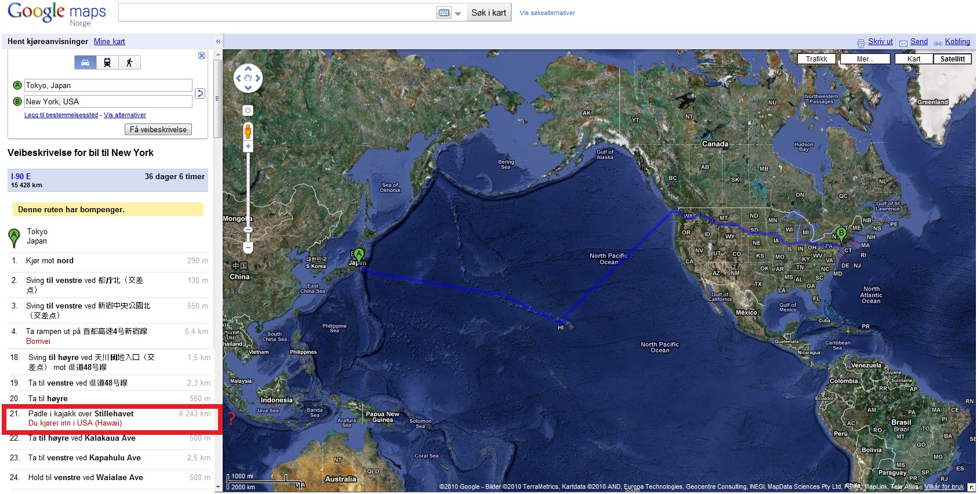Screen dimensions: 980x494
Task: Toggle the Trafikk layer
Action: [x=816, y=59]
